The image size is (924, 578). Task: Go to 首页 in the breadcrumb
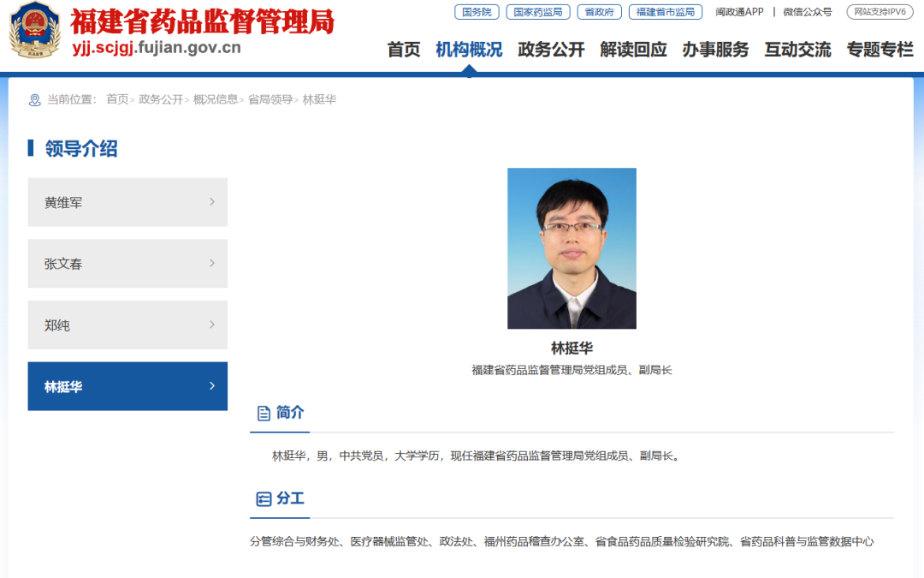coord(117,99)
